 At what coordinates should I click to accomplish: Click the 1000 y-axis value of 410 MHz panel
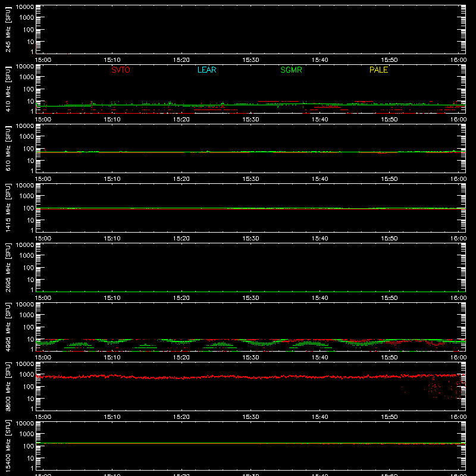click(27, 77)
